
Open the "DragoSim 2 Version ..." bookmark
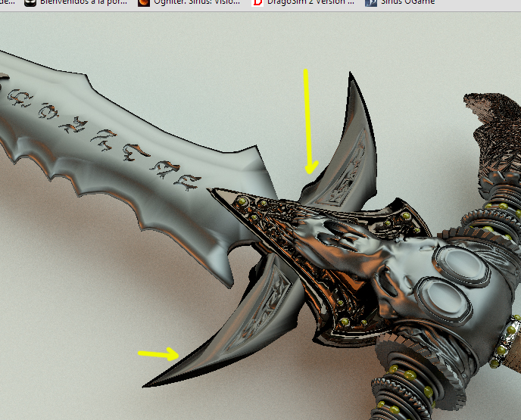pos(303,2)
